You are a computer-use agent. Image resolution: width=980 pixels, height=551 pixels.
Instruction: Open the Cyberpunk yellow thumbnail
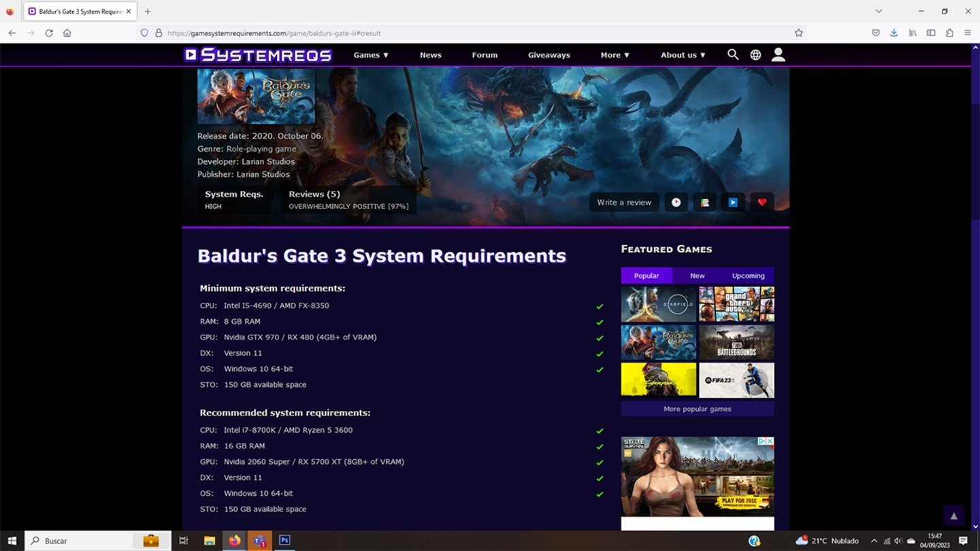point(659,380)
